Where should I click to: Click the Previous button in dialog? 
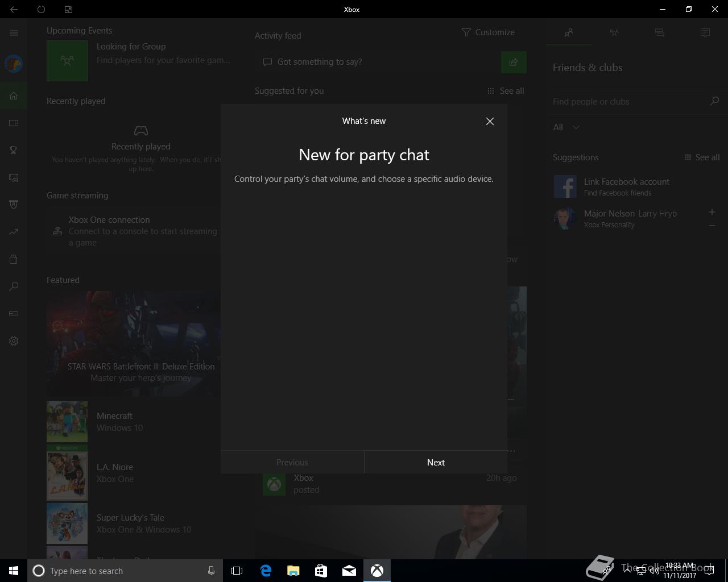pos(292,462)
